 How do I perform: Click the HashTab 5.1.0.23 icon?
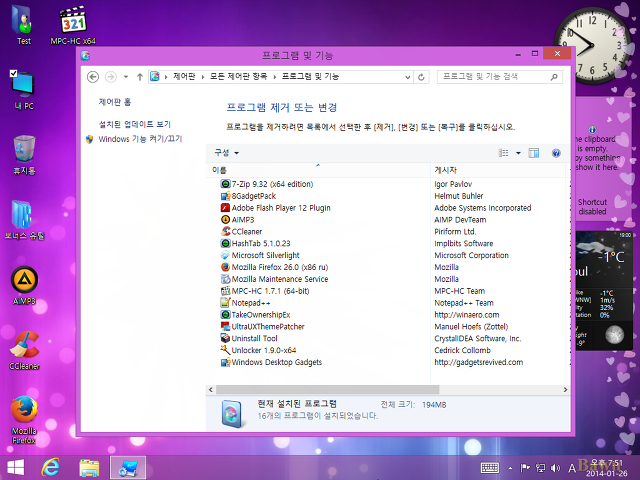pyautogui.click(x=225, y=243)
